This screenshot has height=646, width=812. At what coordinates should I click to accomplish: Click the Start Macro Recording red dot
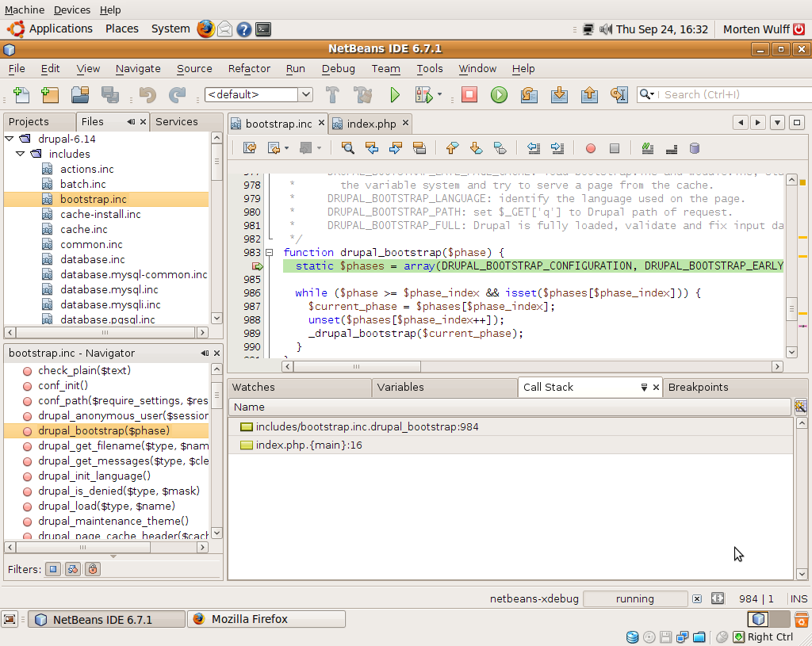point(590,148)
